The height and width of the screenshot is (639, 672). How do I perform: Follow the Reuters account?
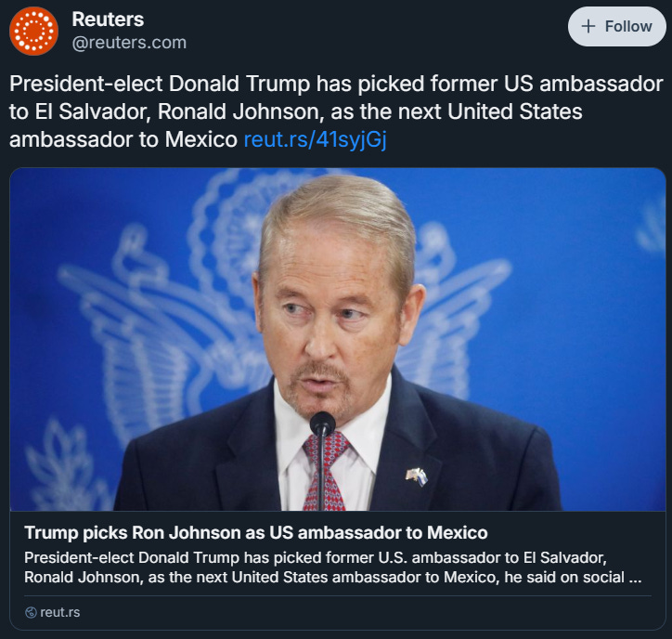tap(616, 26)
